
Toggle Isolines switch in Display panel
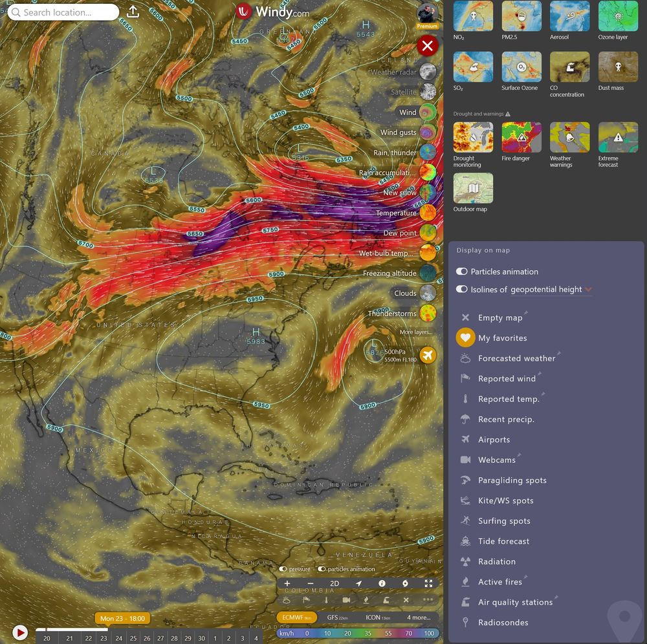pyautogui.click(x=462, y=289)
